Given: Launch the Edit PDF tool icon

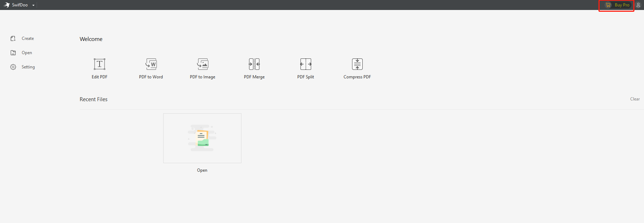Looking at the screenshot, I should [100, 64].
